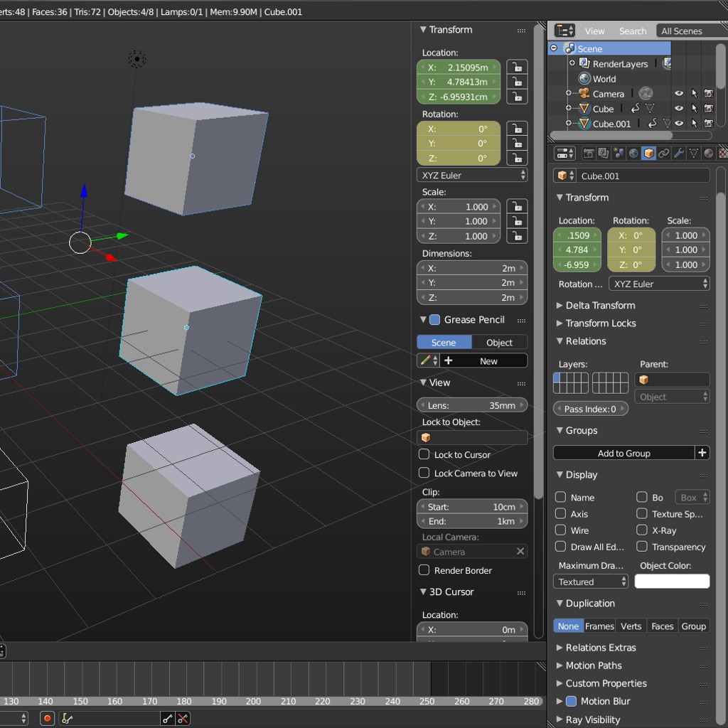Switch duplication mode to the Verts tab
The height and width of the screenshot is (728, 728).
[631, 626]
